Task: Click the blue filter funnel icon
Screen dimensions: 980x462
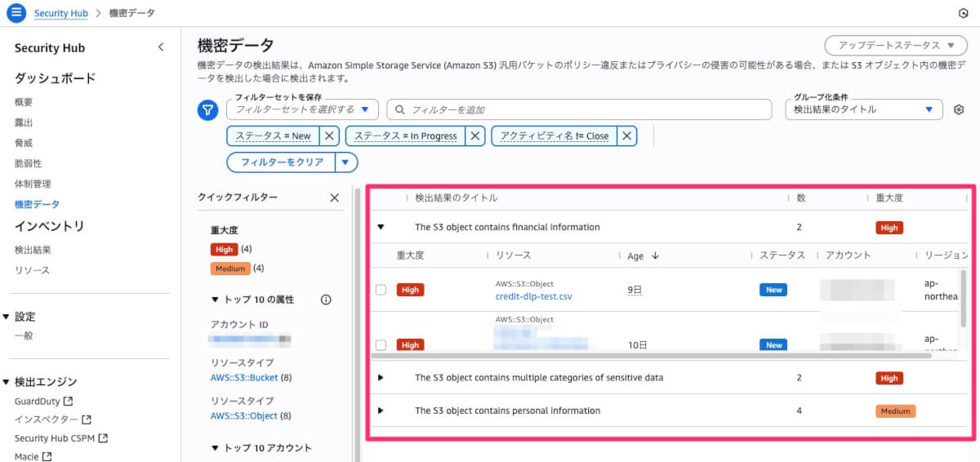Action: [208, 110]
